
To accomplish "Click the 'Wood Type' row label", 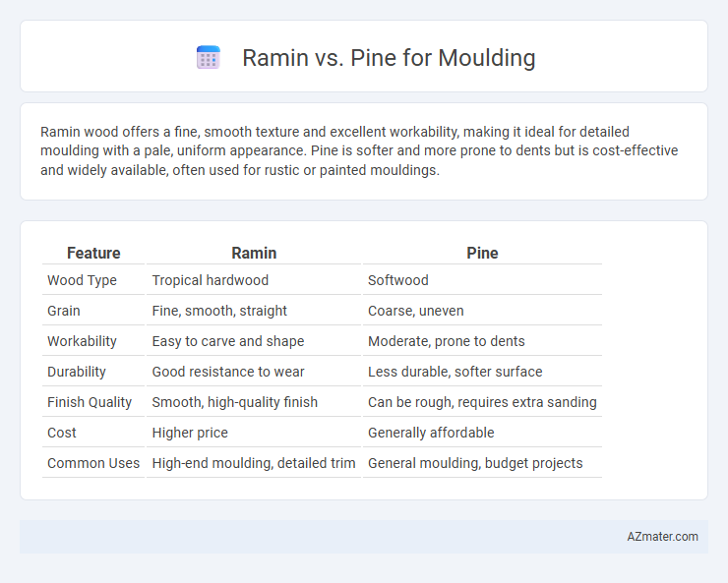I will pos(83,280).
